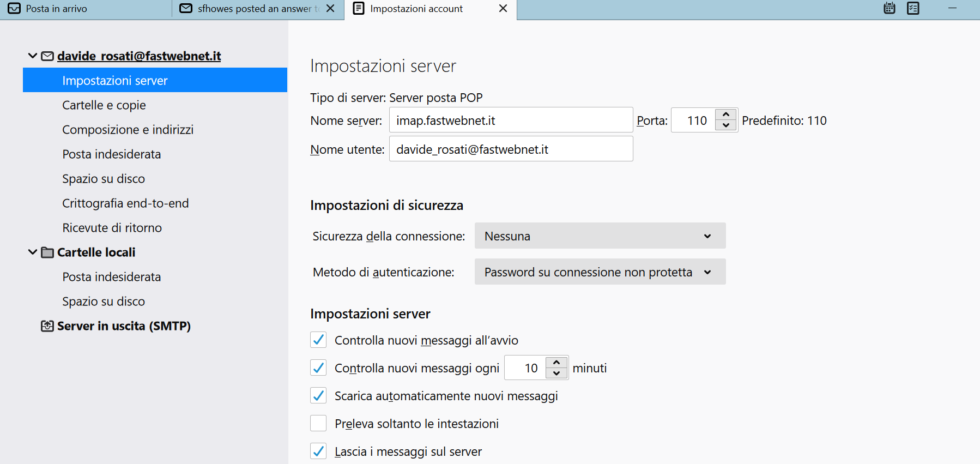Click the Nome server text field

(x=511, y=120)
